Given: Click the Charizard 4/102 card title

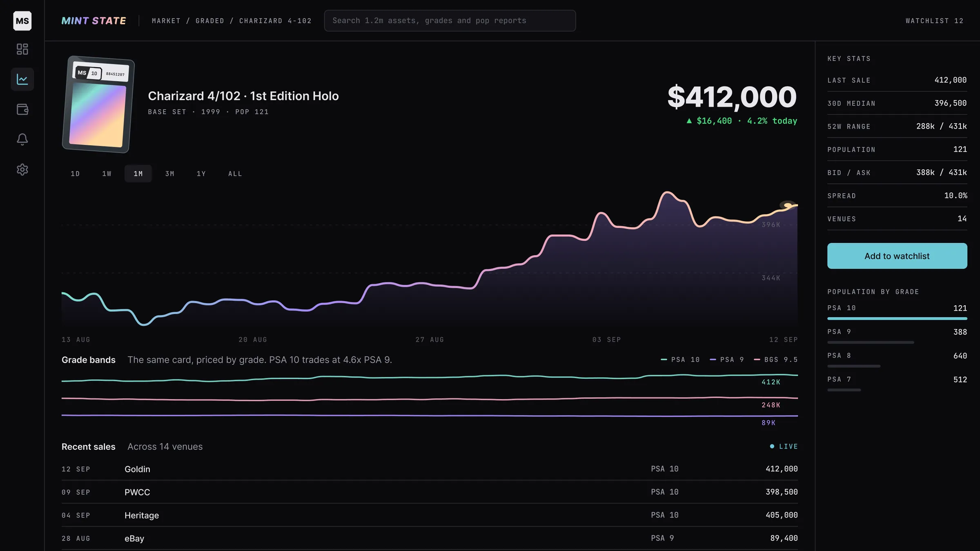Looking at the screenshot, I should (243, 96).
